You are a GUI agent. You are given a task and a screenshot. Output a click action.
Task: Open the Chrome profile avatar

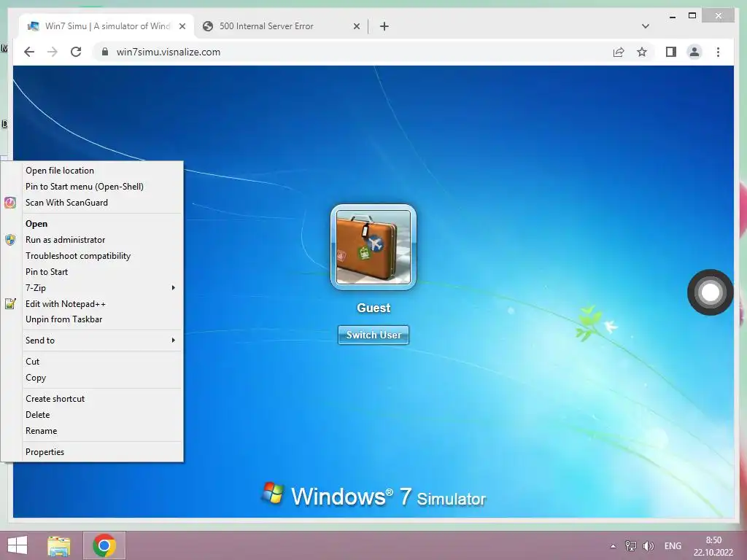(x=694, y=52)
